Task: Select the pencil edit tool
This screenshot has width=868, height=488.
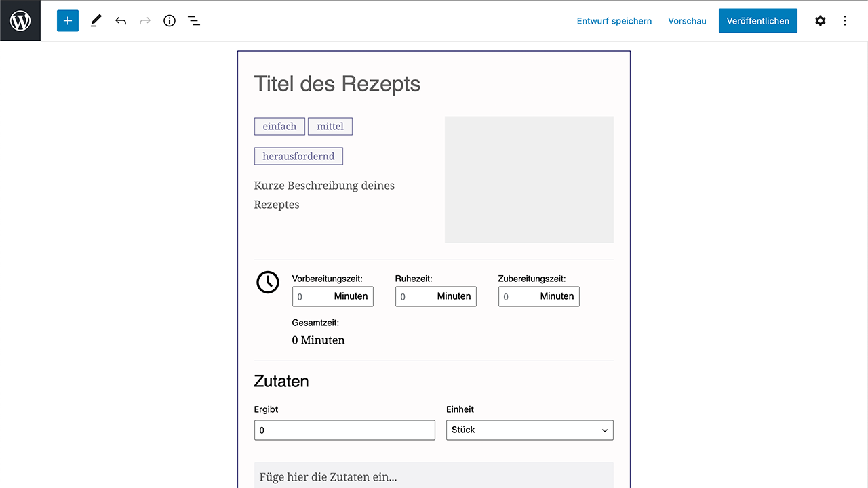Action: (x=96, y=20)
